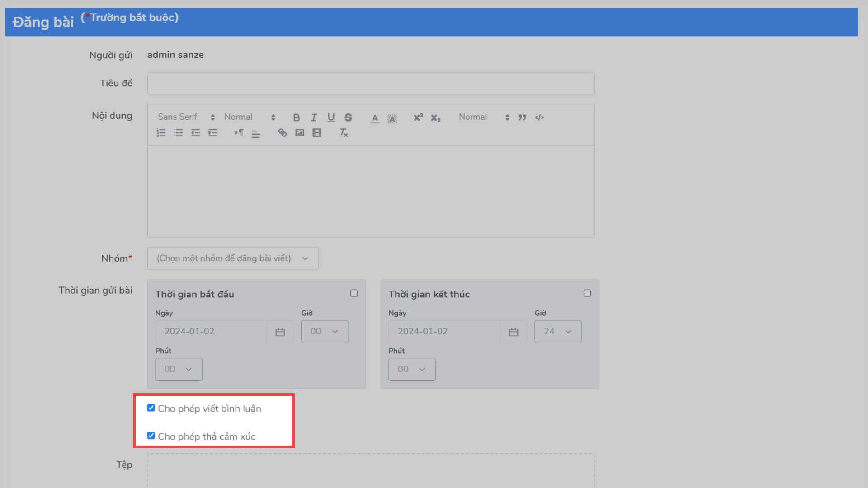This screenshot has height=488, width=868.
Task: Click inside the Nội dung editor area
Action: click(371, 192)
